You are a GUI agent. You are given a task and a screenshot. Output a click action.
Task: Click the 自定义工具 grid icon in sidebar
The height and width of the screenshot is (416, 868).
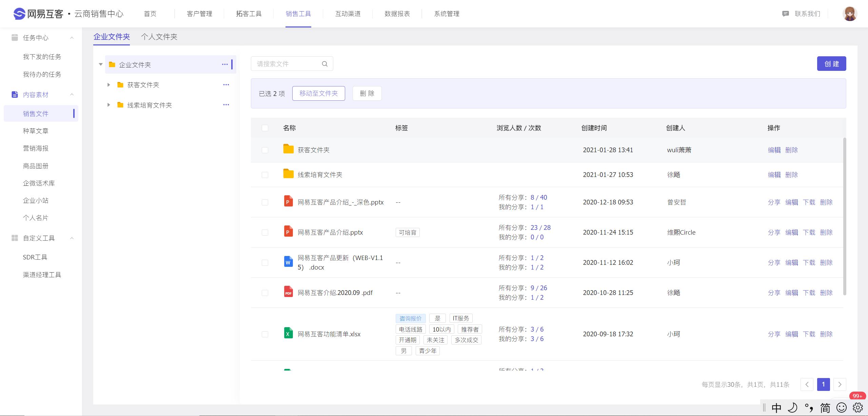tap(15, 238)
